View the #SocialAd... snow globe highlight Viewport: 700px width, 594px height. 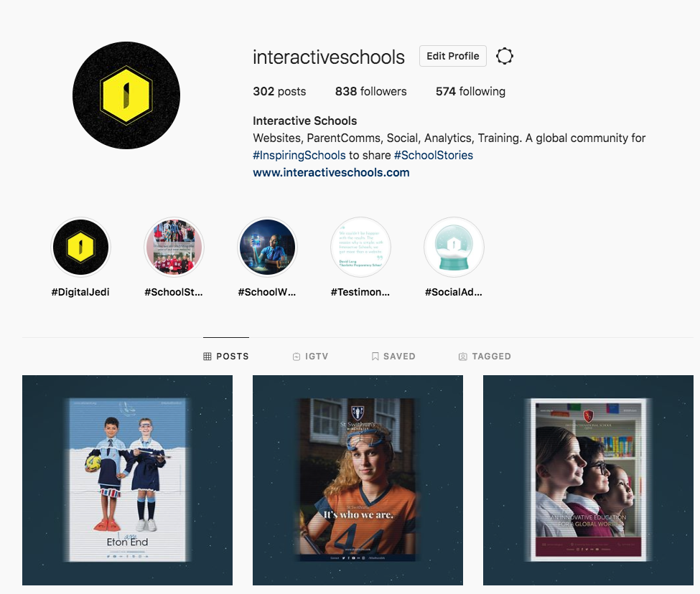coord(454,247)
